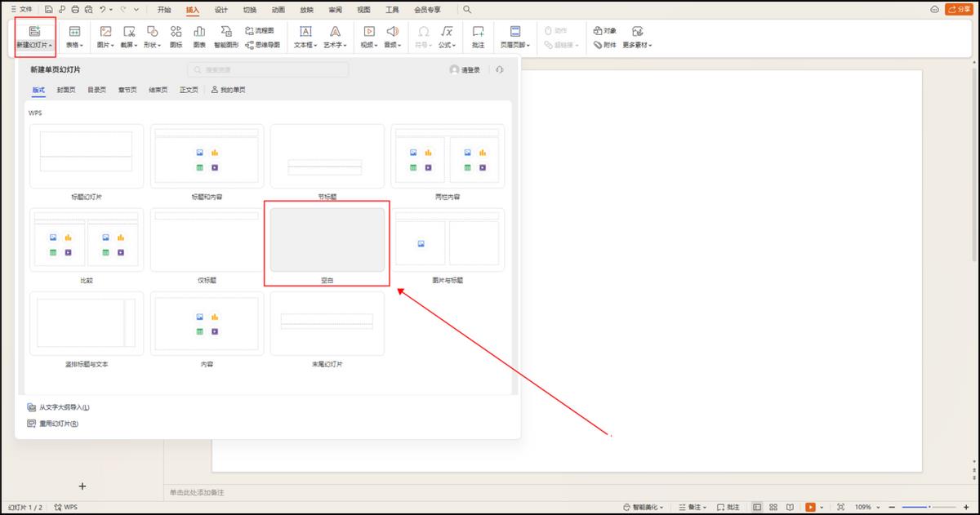Image resolution: width=980 pixels, height=515 pixels.
Task: Click the 表格 (Table) insert icon
Action: point(74,32)
